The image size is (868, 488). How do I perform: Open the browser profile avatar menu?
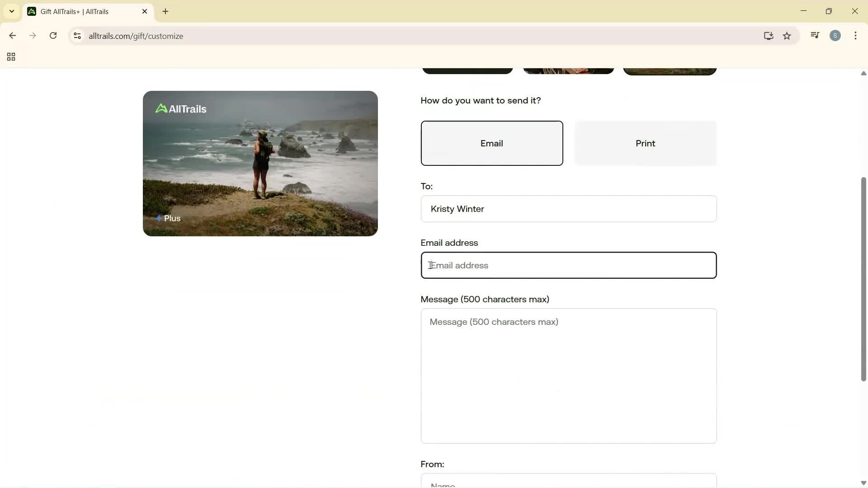pos(835,35)
